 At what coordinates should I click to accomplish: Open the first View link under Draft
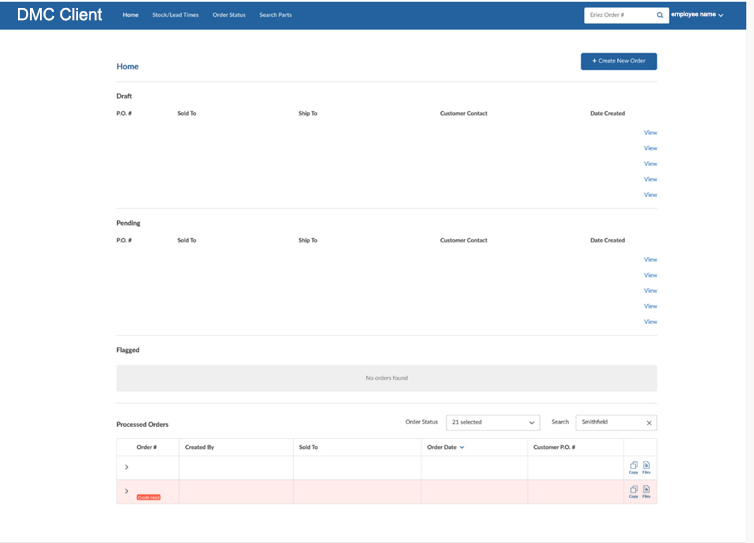point(650,132)
